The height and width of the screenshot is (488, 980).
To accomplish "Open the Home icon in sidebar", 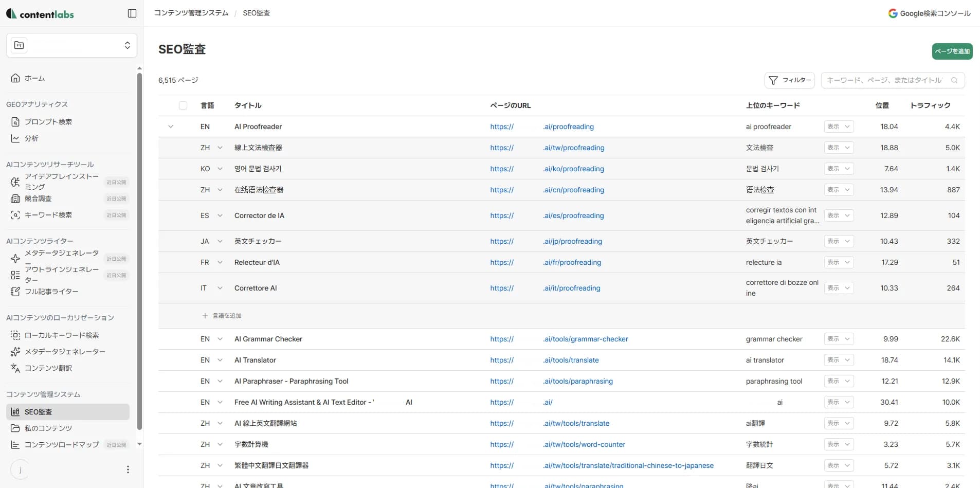I will coord(15,78).
